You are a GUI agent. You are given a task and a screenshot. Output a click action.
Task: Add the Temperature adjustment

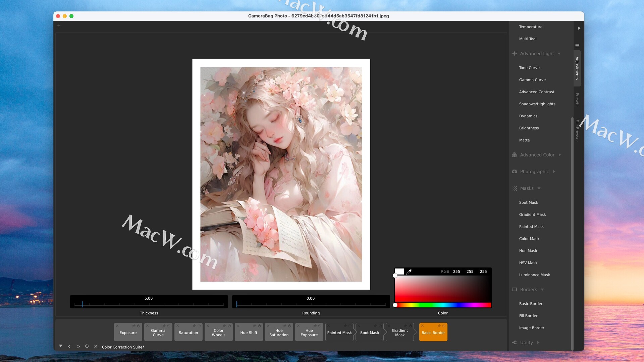click(x=531, y=27)
